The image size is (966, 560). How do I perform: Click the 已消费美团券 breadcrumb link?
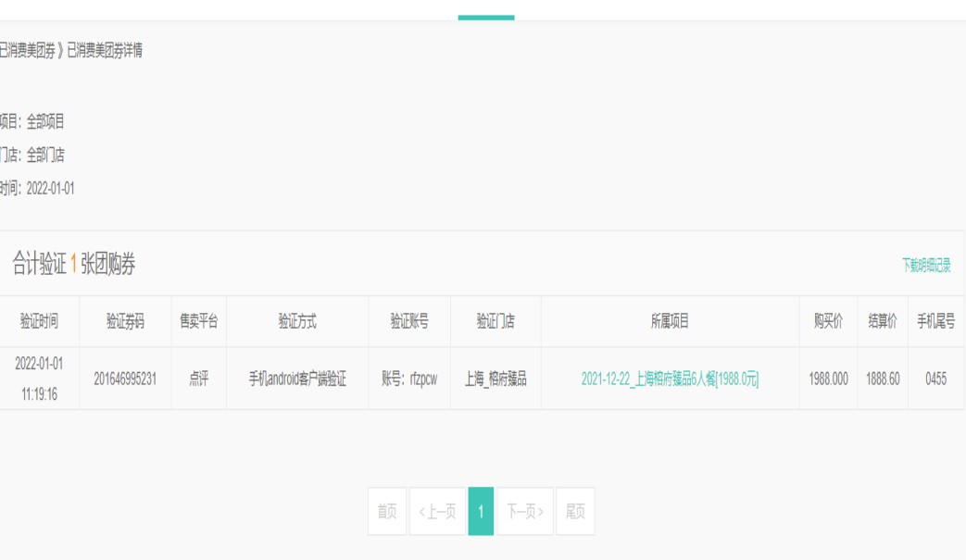[x=28, y=51]
